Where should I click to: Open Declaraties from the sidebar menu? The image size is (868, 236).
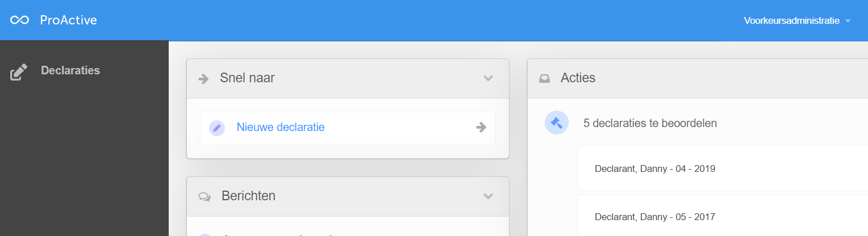point(70,71)
